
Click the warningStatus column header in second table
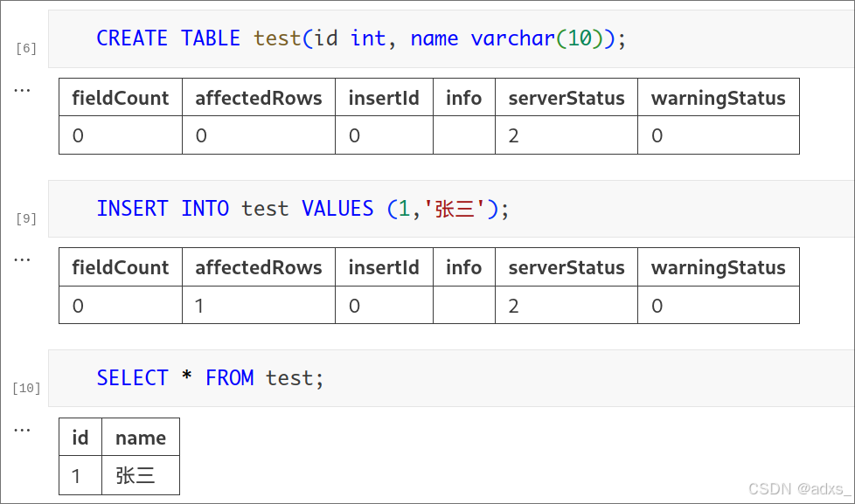(719, 267)
